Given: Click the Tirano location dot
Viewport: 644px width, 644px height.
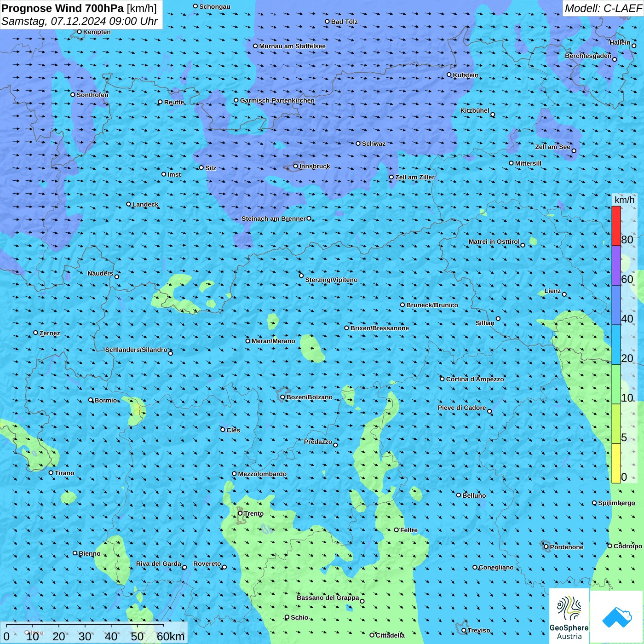Looking at the screenshot, I should click(51, 473).
